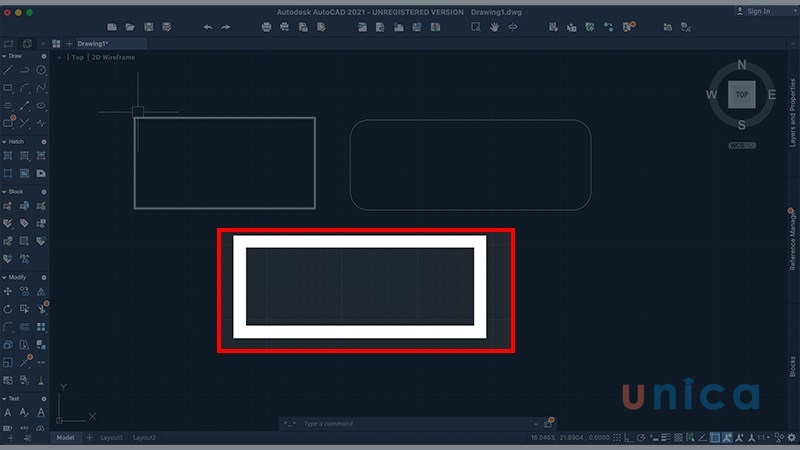Click N compass direction on ViewCube
Screen dimensions: 800x450
pos(742,65)
